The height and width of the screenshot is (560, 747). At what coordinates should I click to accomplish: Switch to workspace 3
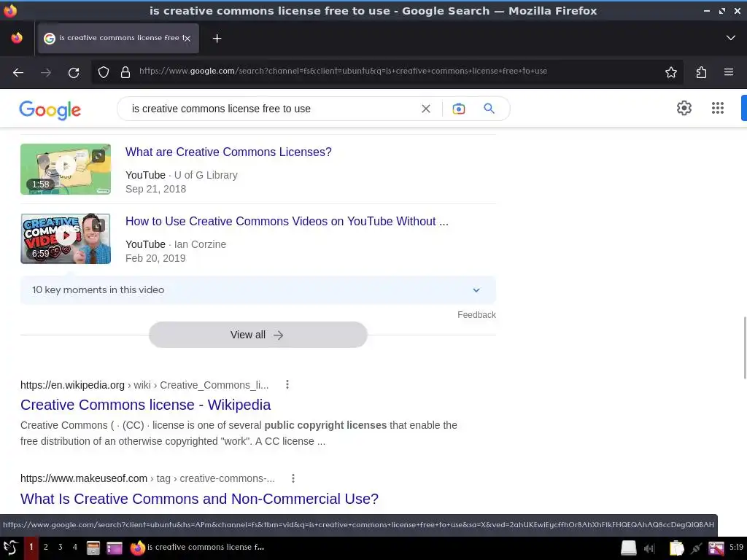[60, 547]
